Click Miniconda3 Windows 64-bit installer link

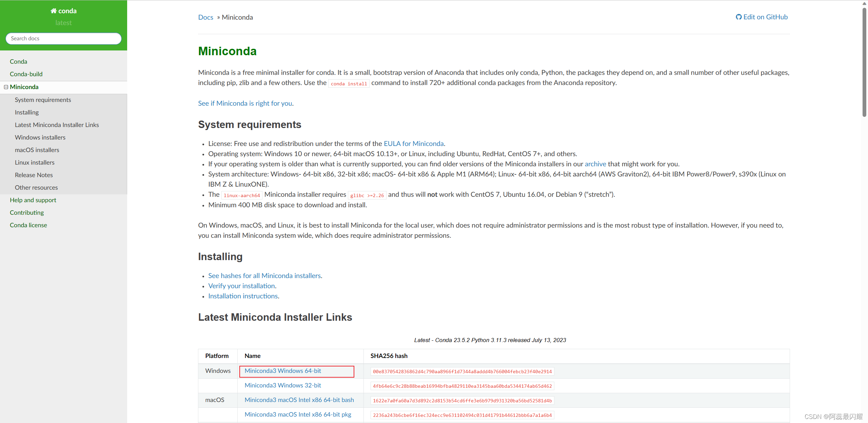click(283, 371)
